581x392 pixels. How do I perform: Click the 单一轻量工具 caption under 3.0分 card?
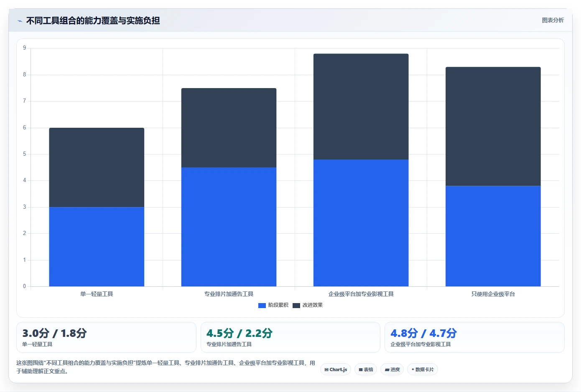[x=37, y=344]
